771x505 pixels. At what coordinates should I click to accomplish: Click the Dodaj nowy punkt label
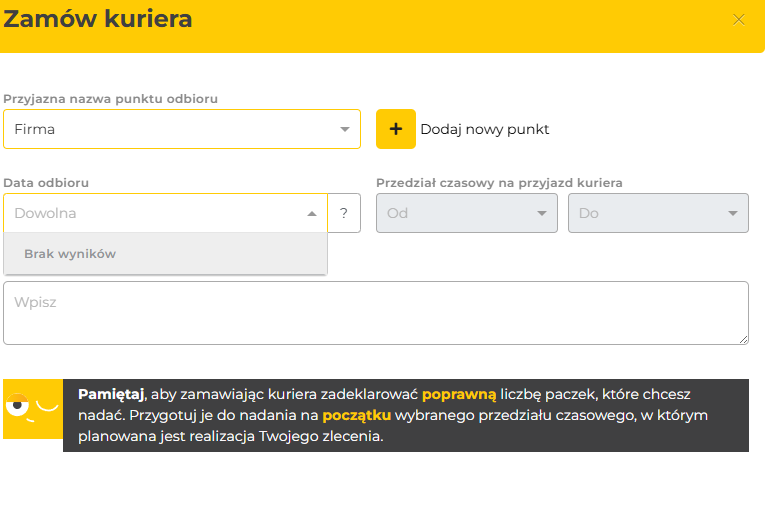point(485,129)
